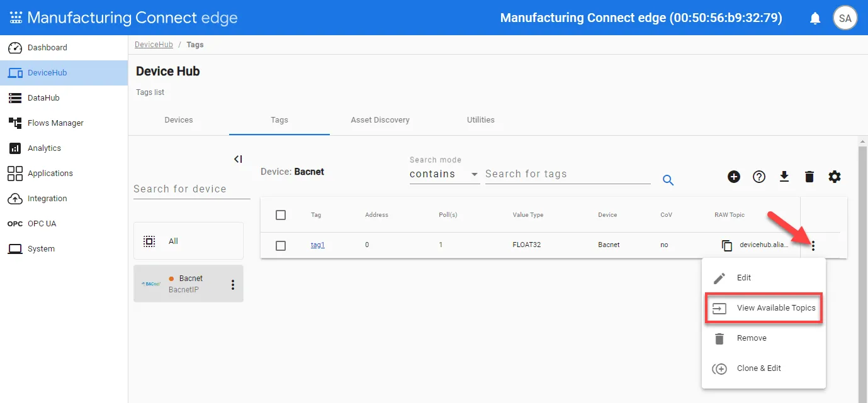Open the notifications bell
Viewport: 868px width, 403px height.
coord(815,18)
